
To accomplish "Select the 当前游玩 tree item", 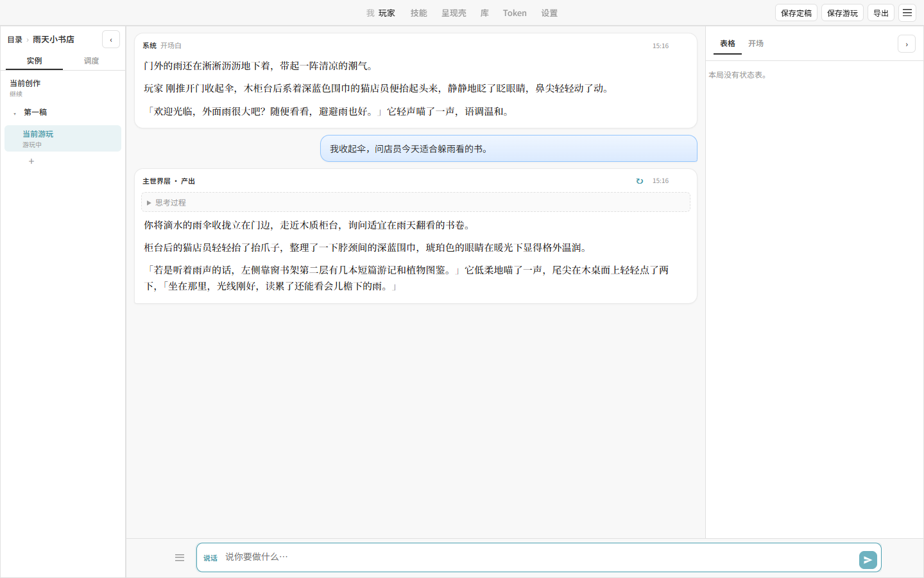I will tap(63, 139).
